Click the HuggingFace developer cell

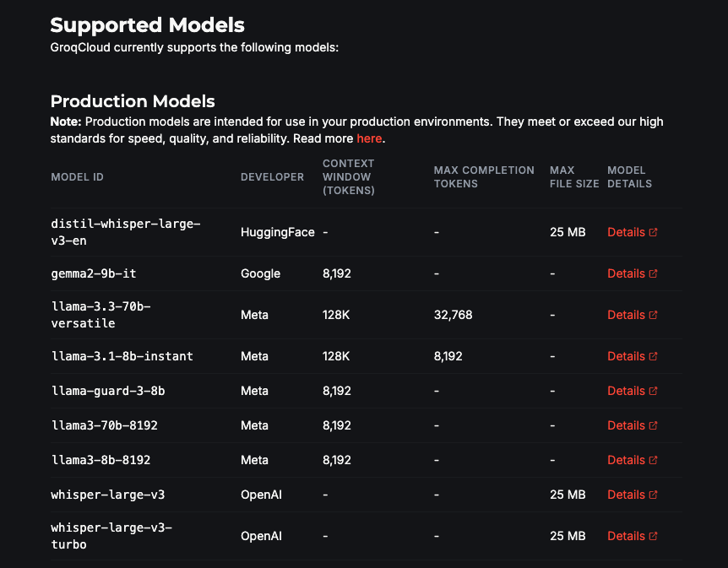tap(278, 232)
